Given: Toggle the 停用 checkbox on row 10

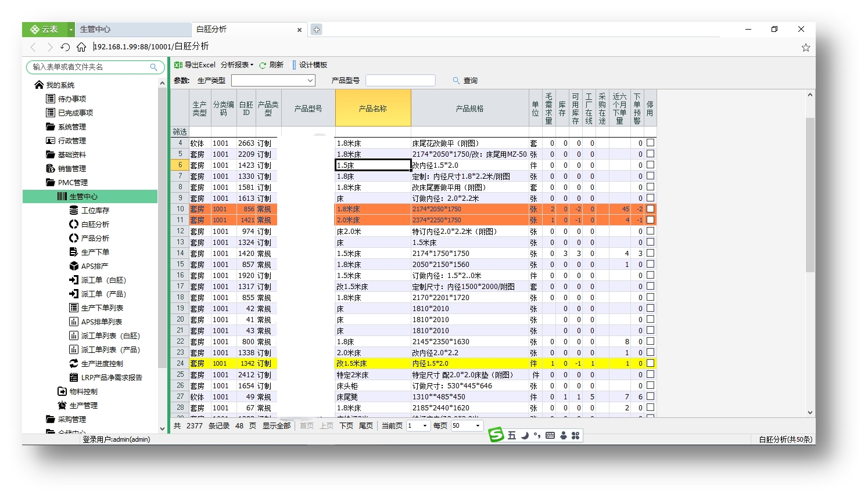Looking at the screenshot, I should [x=650, y=208].
